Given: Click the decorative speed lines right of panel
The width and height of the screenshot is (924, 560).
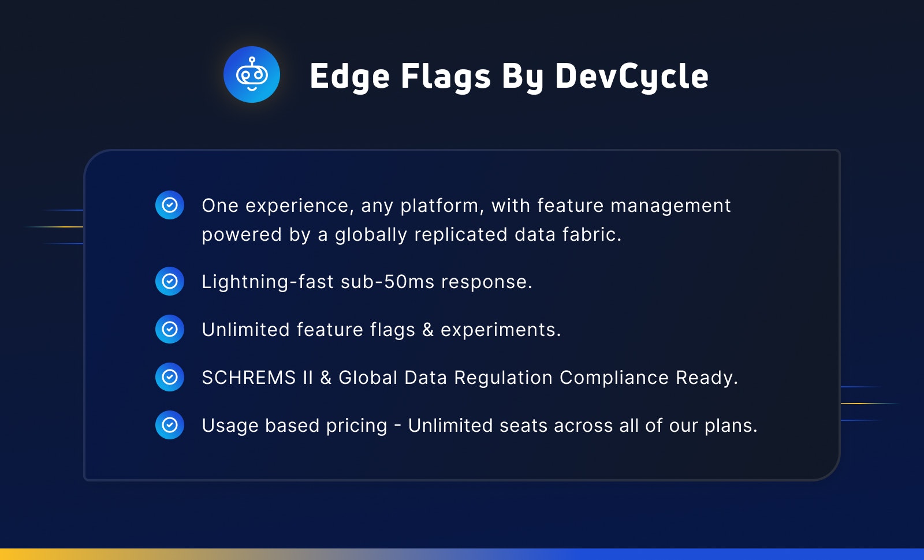Looking at the screenshot, I should [x=870, y=403].
